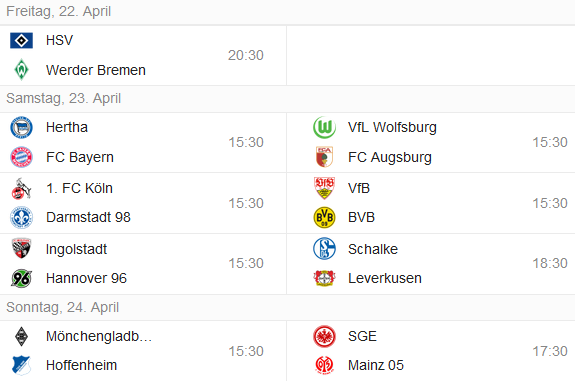Select the 1. FC Köln goat logo
The width and height of the screenshot is (575, 381).
tap(21, 188)
